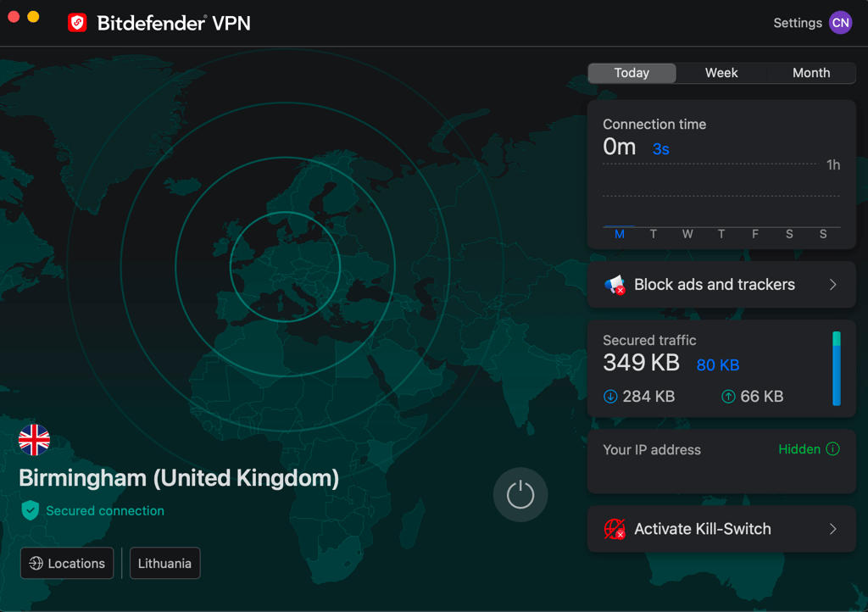Connect to Lithuania quick location
868x612 pixels.
pos(165,564)
